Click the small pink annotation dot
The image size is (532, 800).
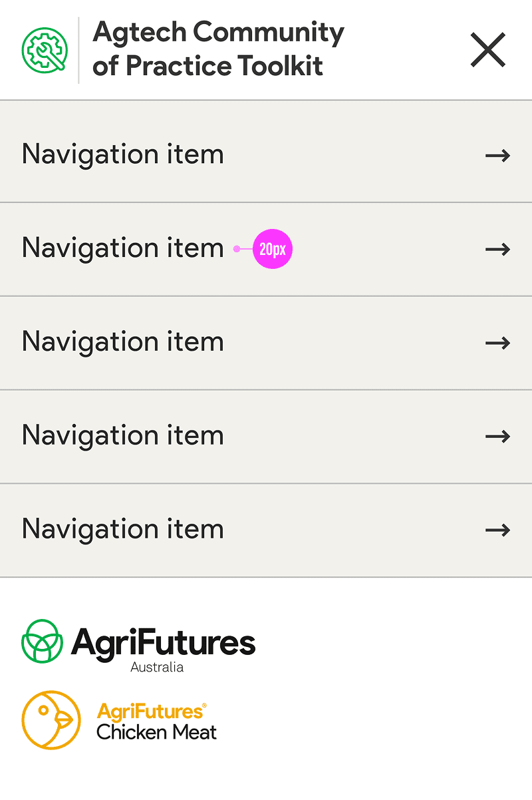pos(237,250)
